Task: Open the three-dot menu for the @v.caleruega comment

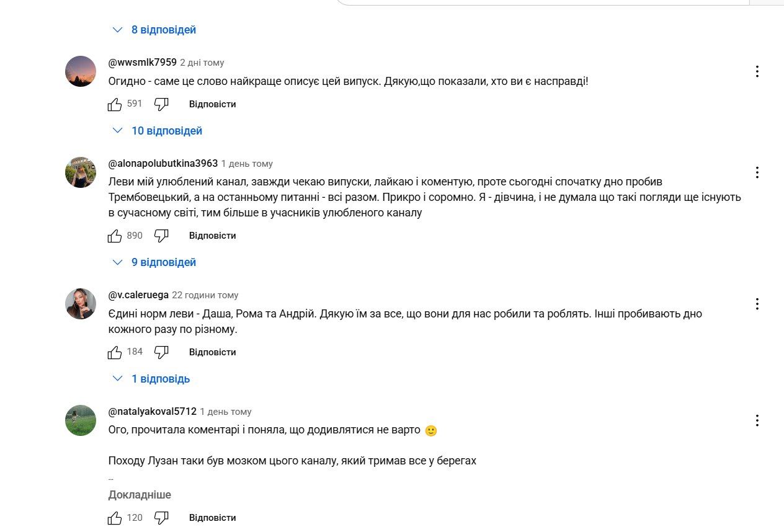Action: (x=757, y=304)
